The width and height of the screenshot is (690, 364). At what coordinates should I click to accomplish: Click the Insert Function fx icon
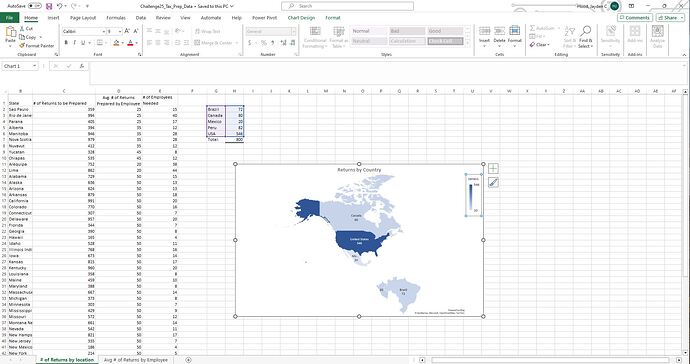(82, 66)
